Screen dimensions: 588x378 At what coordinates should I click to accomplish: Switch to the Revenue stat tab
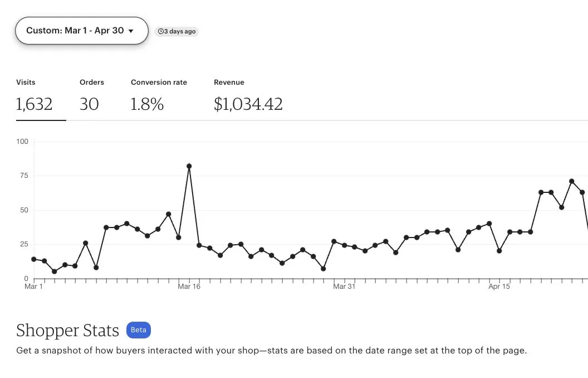tap(248, 96)
